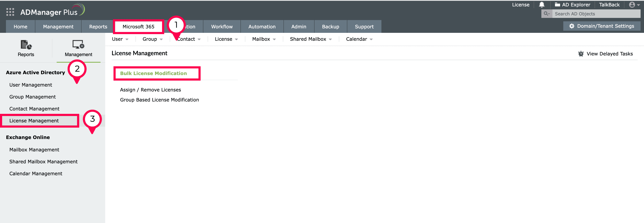This screenshot has width=644, height=223.
Task: Open User Management in sidebar
Action: (x=30, y=85)
